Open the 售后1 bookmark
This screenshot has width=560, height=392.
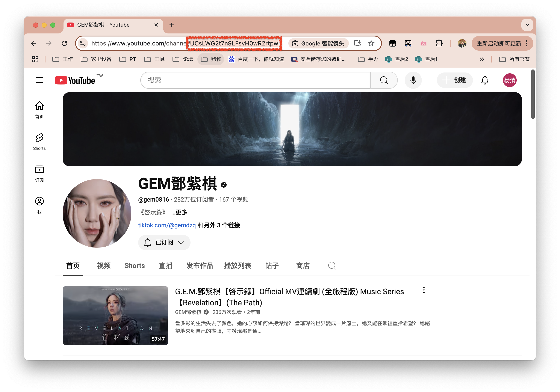426,59
